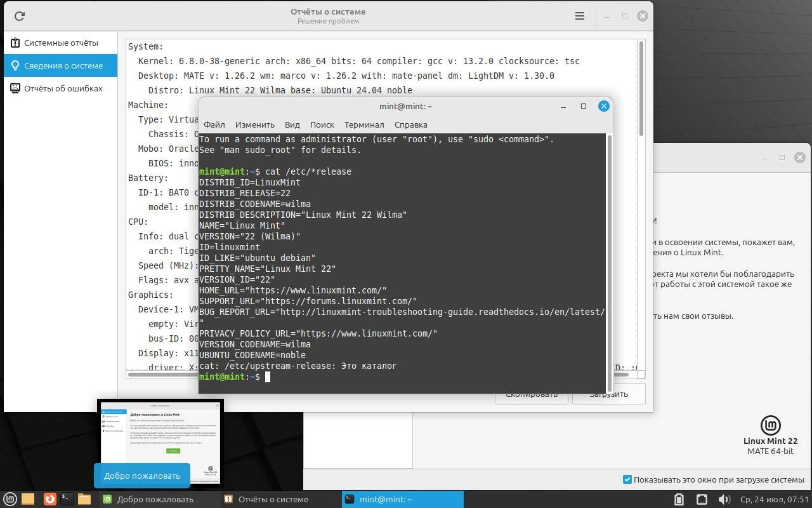Click the volume icon in system tray

[724, 499]
